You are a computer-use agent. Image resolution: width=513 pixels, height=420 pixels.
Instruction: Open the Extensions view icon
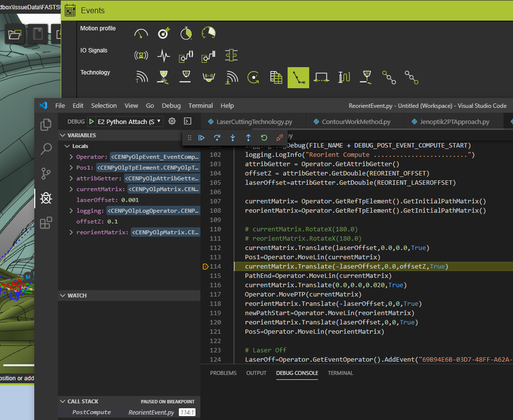tap(46, 222)
